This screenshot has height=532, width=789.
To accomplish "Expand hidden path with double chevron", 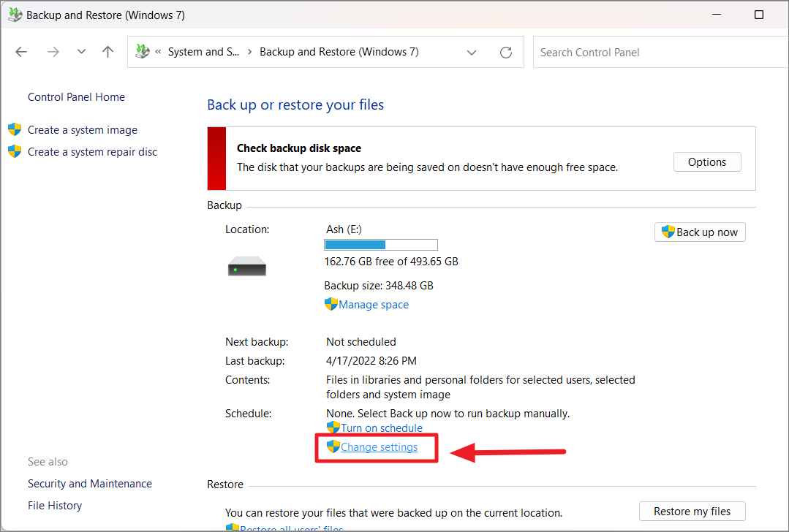I will (158, 52).
